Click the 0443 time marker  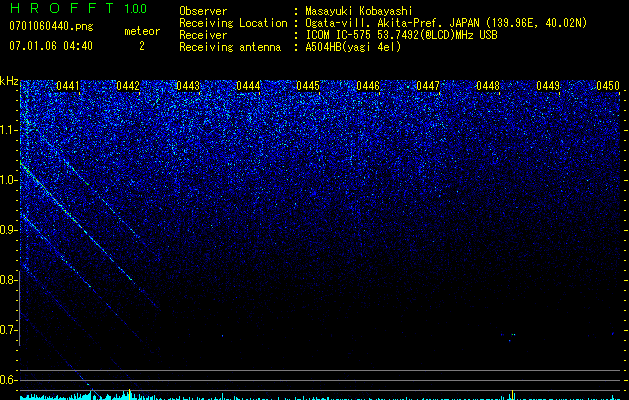pos(188,86)
